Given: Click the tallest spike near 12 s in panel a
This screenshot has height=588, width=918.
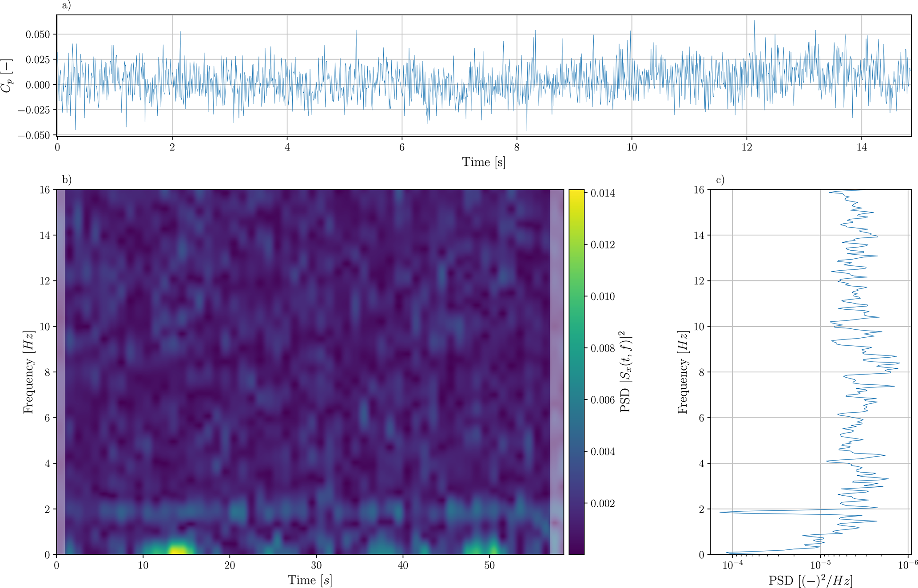Looking at the screenshot, I should 754,21.
